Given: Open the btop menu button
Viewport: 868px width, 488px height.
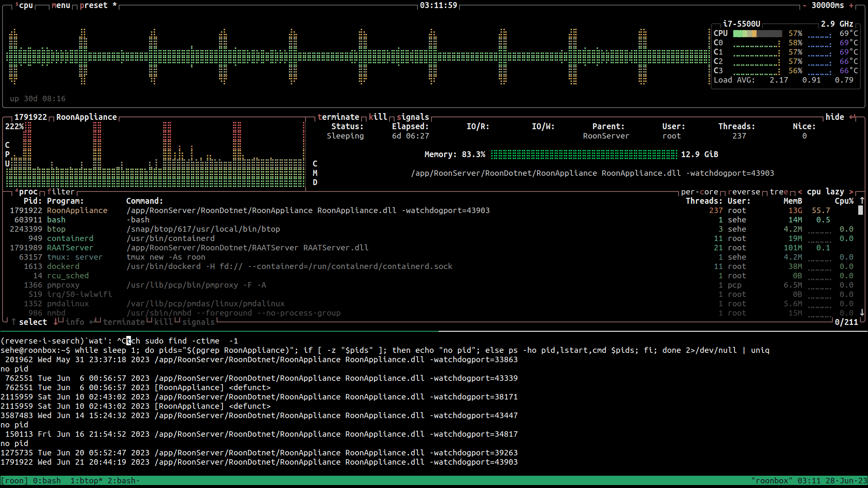Looking at the screenshot, I should [x=61, y=6].
